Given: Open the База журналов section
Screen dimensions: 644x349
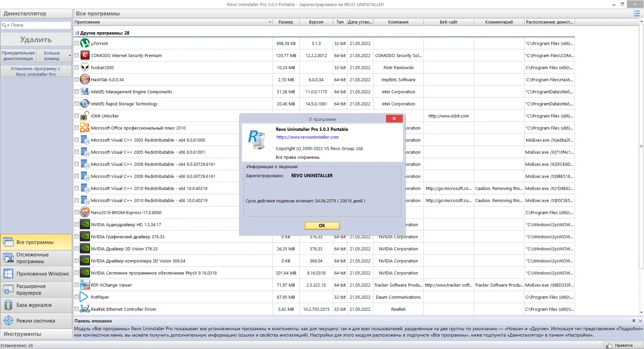Looking at the screenshot, I should coord(36,305).
